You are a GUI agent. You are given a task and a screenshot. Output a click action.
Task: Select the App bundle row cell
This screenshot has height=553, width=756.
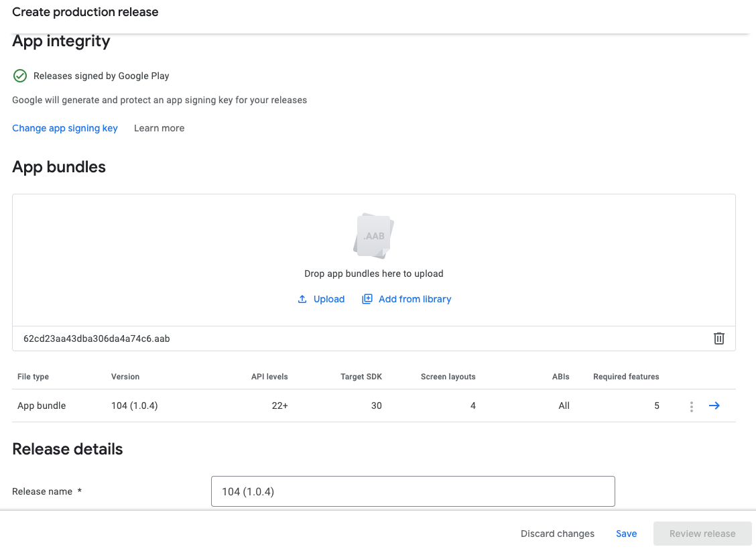(x=42, y=406)
